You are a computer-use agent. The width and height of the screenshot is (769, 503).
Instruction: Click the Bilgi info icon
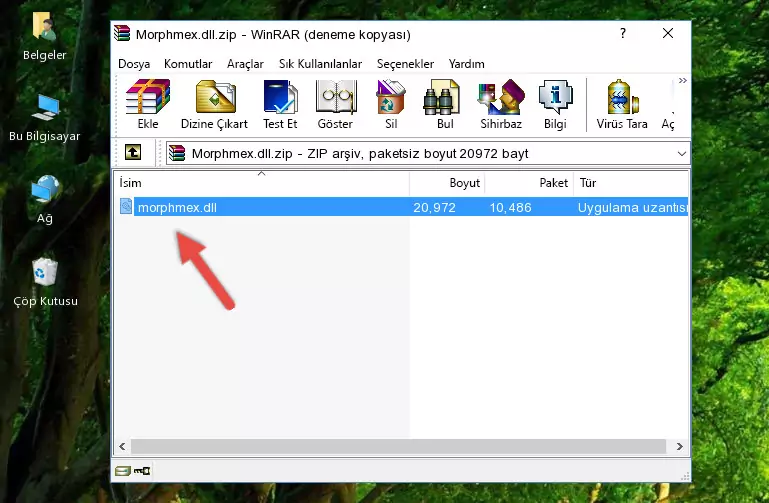click(x=555, y=104)
